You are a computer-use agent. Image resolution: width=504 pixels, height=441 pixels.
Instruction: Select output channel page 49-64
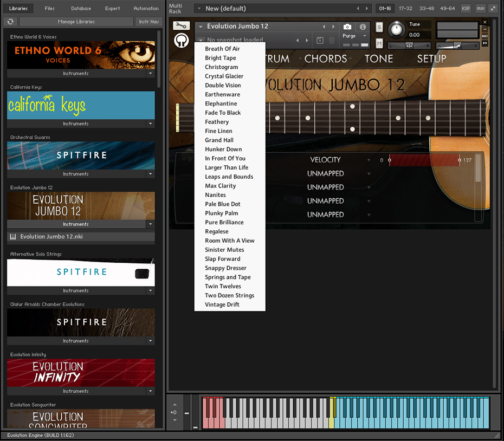click(448, 8)
